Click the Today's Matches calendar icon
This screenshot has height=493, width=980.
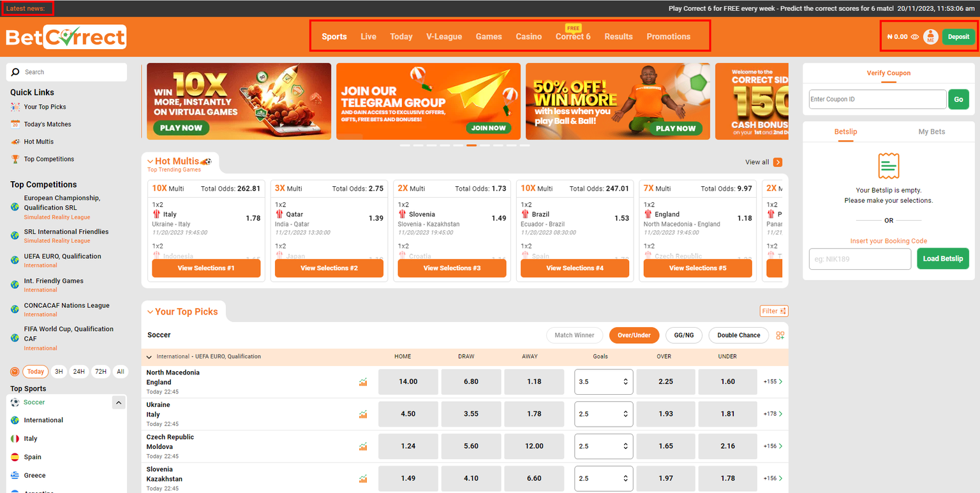point(15,124)
